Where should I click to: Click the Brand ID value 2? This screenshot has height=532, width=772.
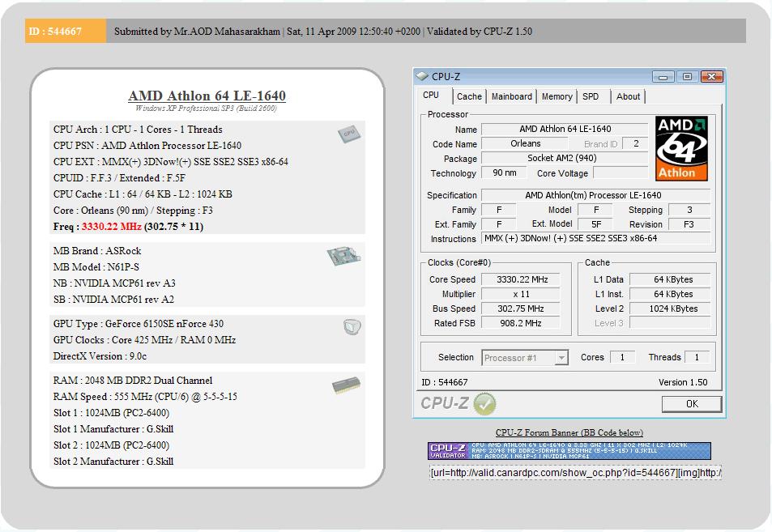click(x=636, y=143)
